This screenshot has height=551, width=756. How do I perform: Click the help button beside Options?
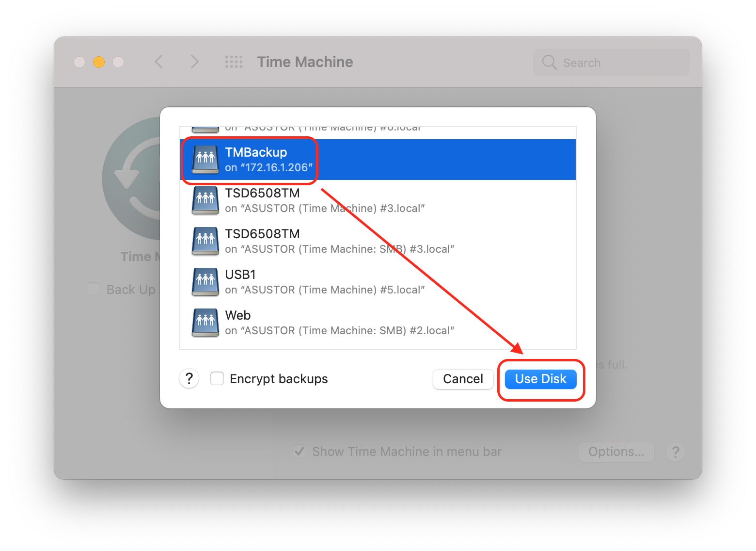point(675,452)
